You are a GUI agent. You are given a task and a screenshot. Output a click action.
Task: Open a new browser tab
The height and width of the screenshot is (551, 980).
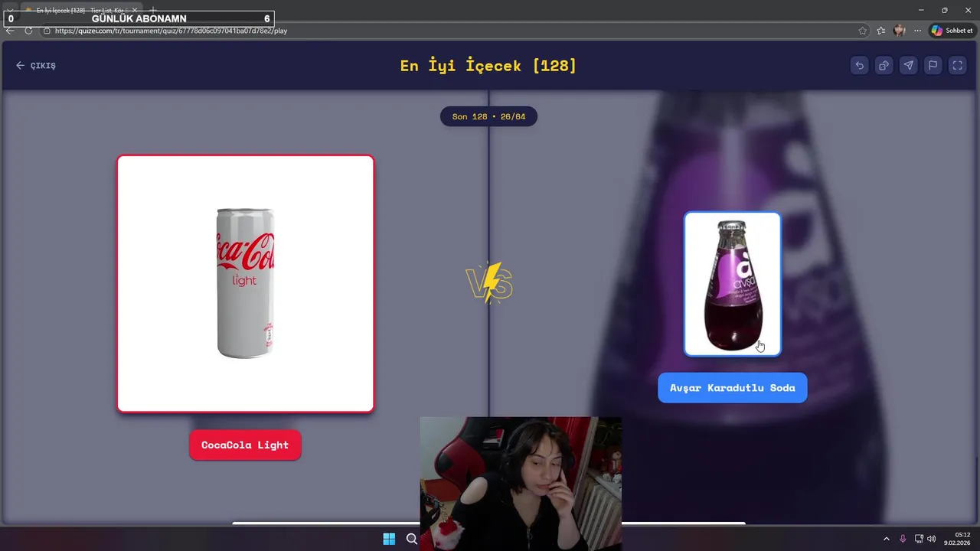(x=152, y=11)
